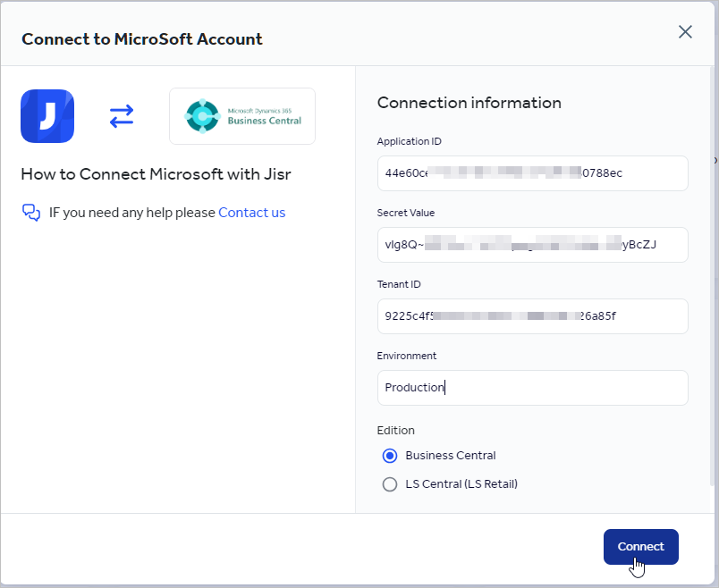Click the Tenant ID field label
719x588 pixels.
point(399,284)
